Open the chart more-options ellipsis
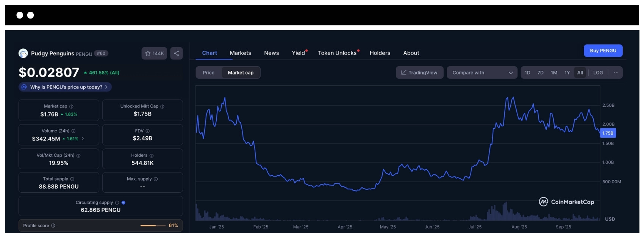This screenshot has width=644, height=237. coord(616,72)
